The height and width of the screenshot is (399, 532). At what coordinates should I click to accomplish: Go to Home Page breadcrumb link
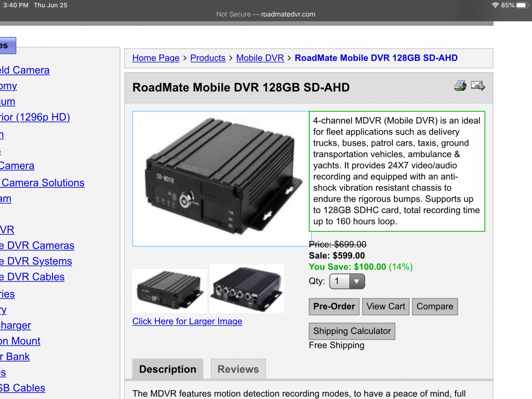click(x=156, y=58)
